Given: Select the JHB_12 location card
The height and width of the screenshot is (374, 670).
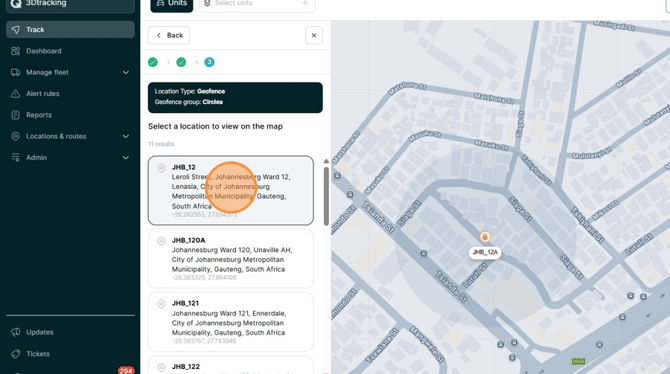Looking at the screenshot, I should 231,191.
